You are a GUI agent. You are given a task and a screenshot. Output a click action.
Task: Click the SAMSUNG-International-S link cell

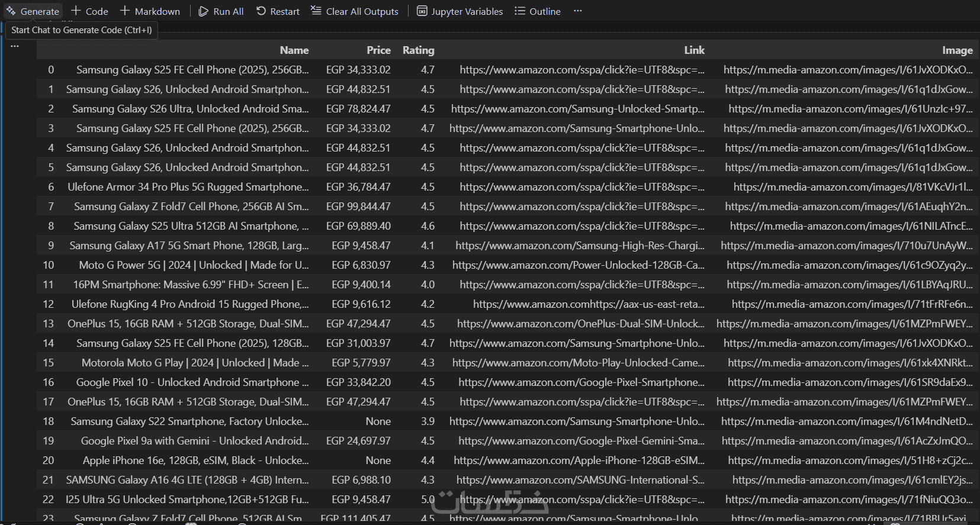pos(580,480)
